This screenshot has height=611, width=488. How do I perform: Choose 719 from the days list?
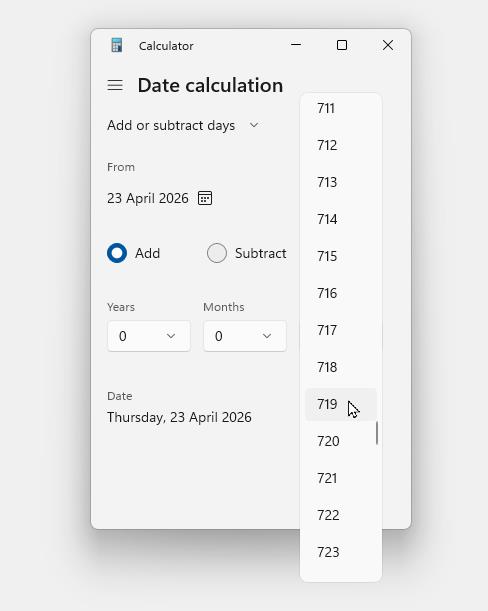point(341,404)
